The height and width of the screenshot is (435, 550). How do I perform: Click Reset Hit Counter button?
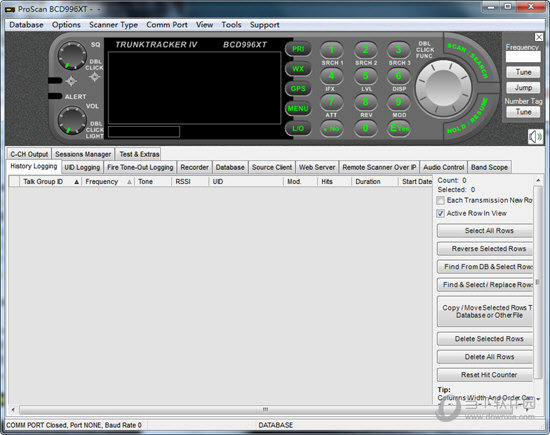[485, 375]
